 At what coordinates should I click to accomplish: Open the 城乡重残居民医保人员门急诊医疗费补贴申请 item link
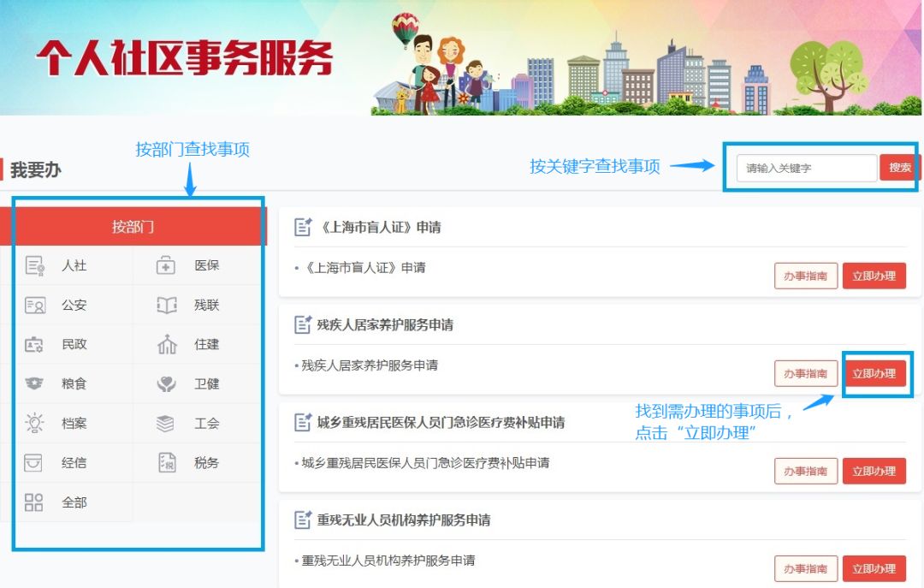[x=425, y=464]
